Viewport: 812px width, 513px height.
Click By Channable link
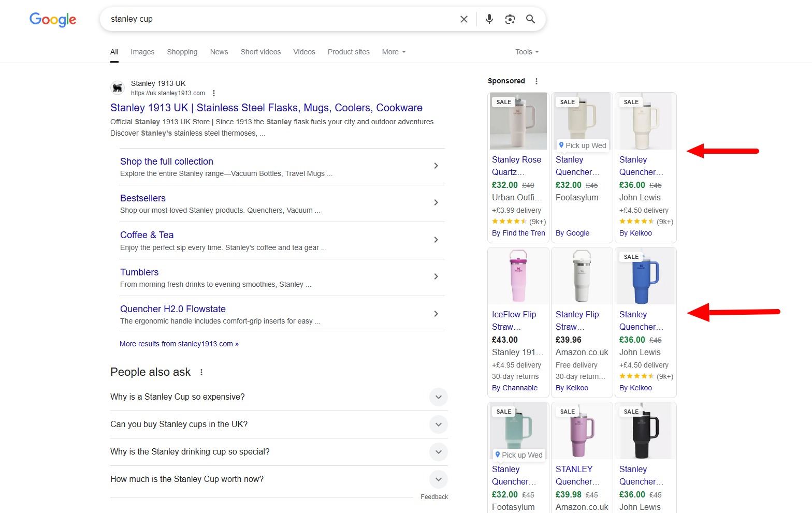click(x=515, y=388)
